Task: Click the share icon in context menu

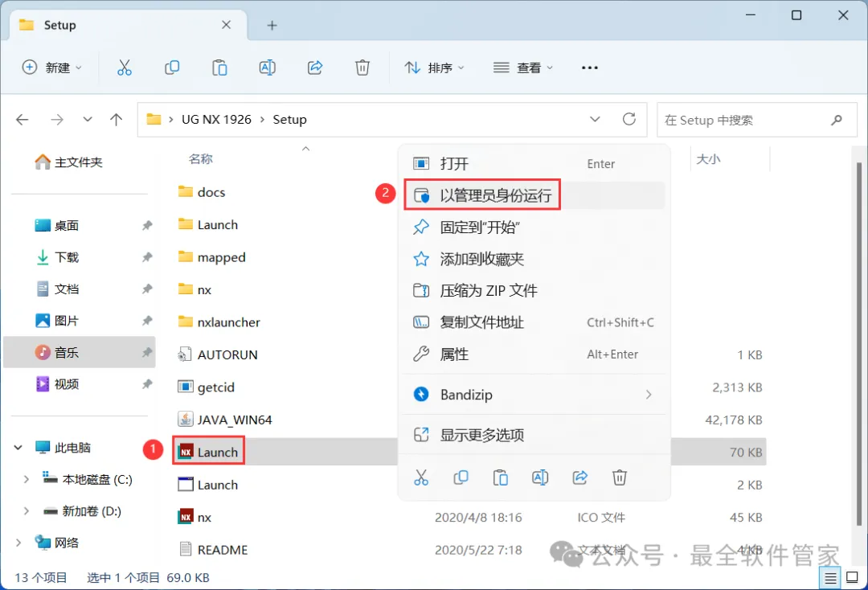Action: pyautogui.click(x=579, y=477)
